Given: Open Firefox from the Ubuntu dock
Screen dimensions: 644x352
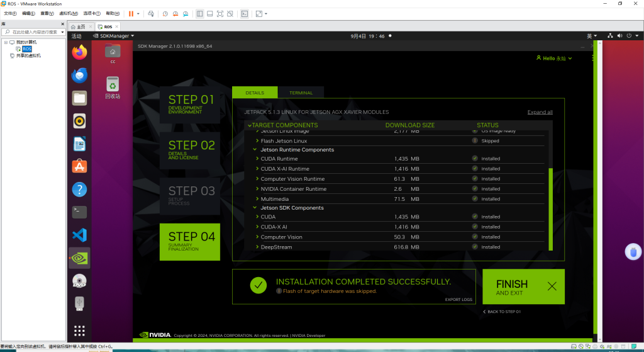Looking at the screenshot, I should 79,53.
